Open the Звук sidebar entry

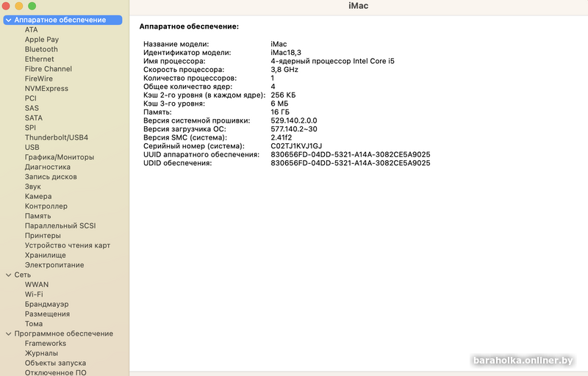32,187
